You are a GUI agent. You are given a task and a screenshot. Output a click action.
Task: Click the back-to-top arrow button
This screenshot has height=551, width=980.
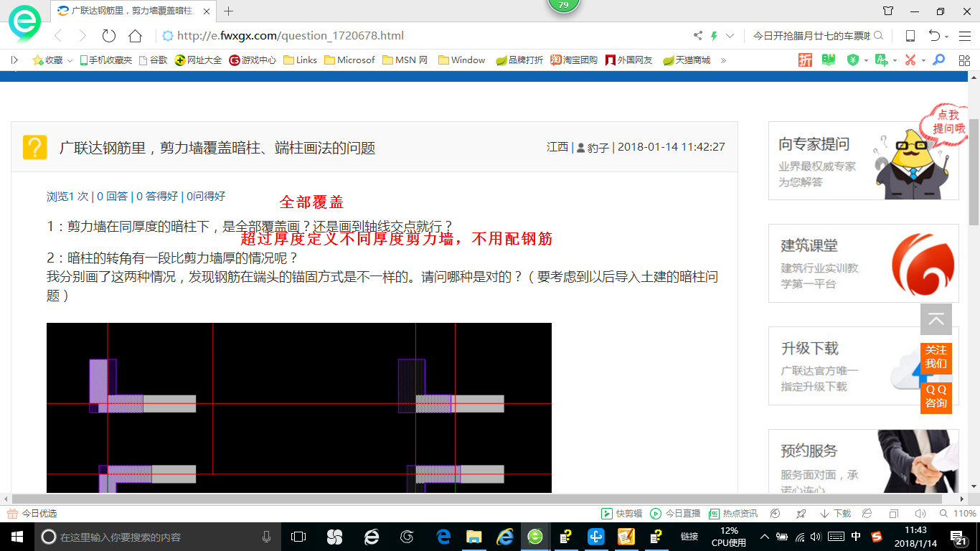tap(936, 319)
